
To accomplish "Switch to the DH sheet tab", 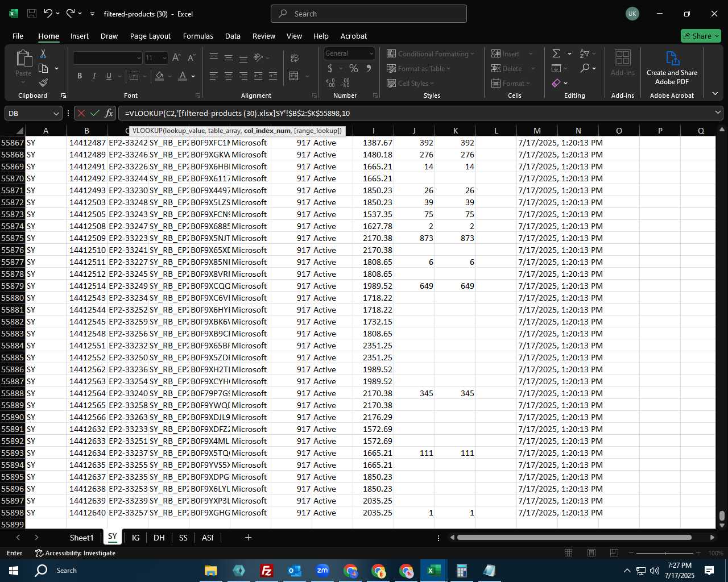I will pyautogui.click(x=159, y=538).
